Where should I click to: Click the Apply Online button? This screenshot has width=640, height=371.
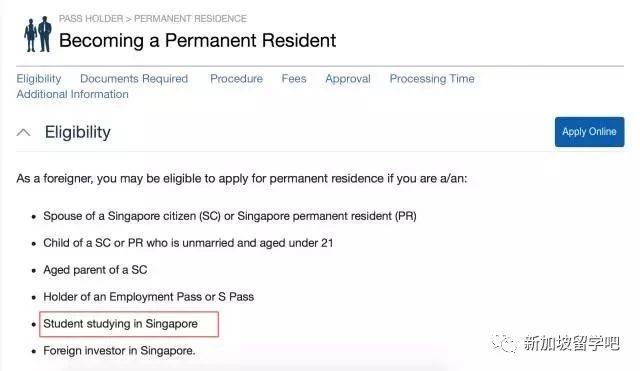589,132
